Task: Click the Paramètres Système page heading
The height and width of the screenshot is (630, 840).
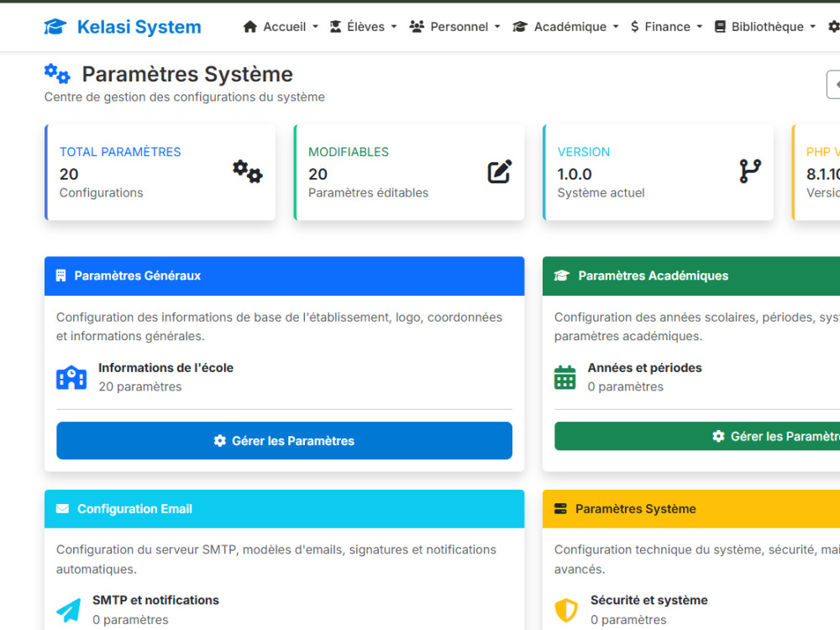Action: (x=187, y=75)
